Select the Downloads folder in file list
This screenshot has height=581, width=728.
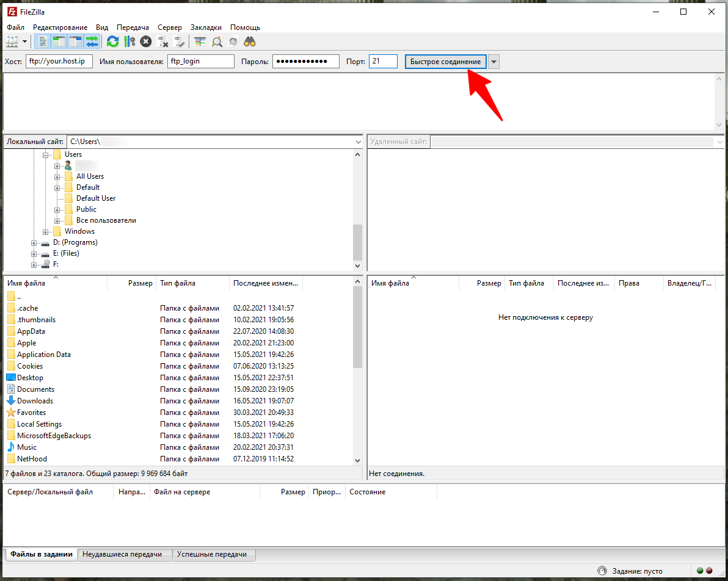pyautogui.click(x=35, y=401)
